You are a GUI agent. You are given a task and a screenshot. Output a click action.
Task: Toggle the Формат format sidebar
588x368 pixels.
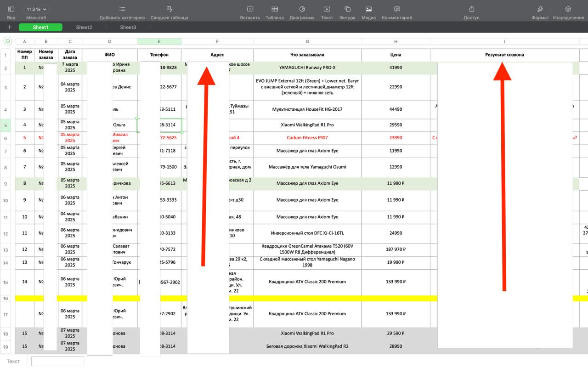click(540, 9)
